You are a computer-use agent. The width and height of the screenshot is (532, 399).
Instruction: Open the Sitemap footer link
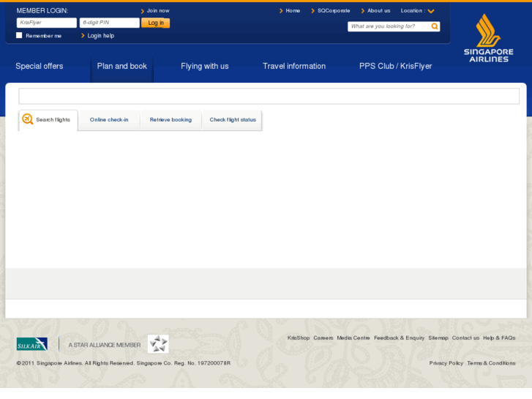click(x=438, y=338)
